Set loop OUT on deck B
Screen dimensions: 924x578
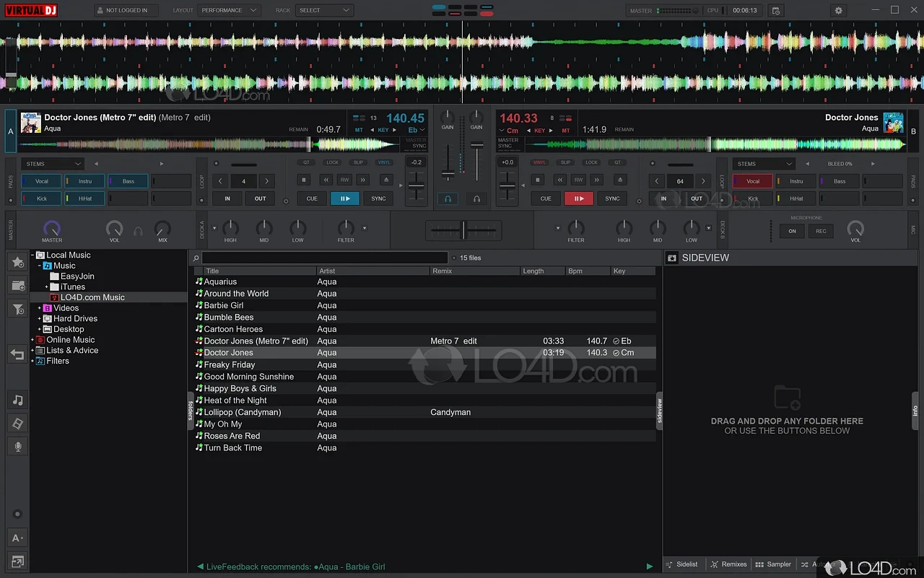[697, 198]
